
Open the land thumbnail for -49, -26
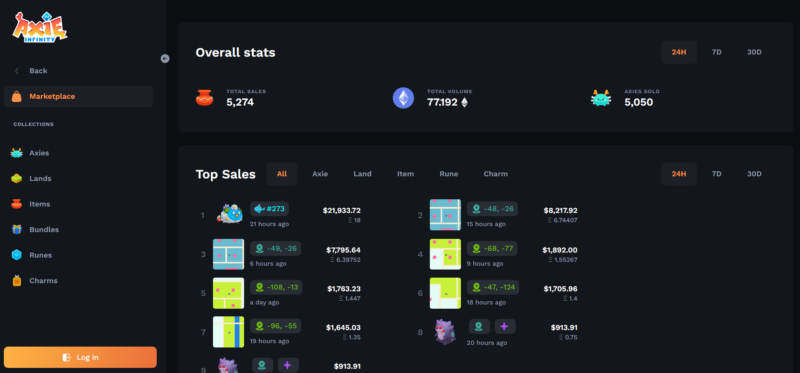[228, 254]
